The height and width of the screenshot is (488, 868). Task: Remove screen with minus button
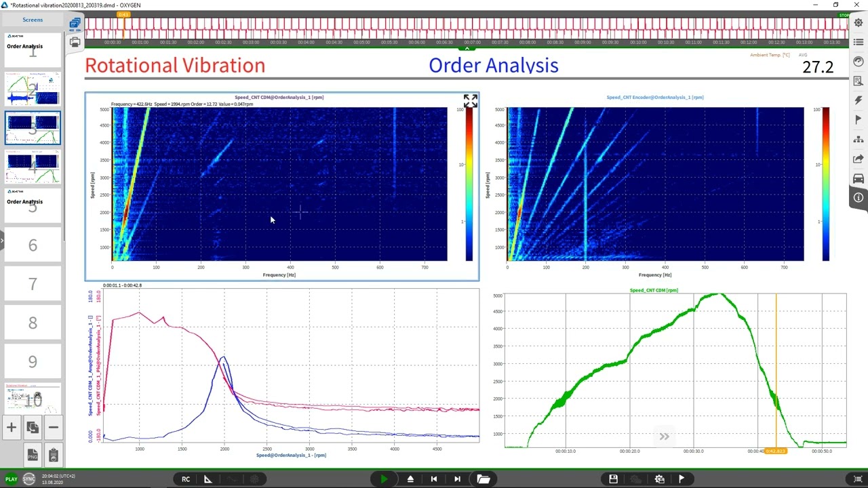[x=53, y=427]
